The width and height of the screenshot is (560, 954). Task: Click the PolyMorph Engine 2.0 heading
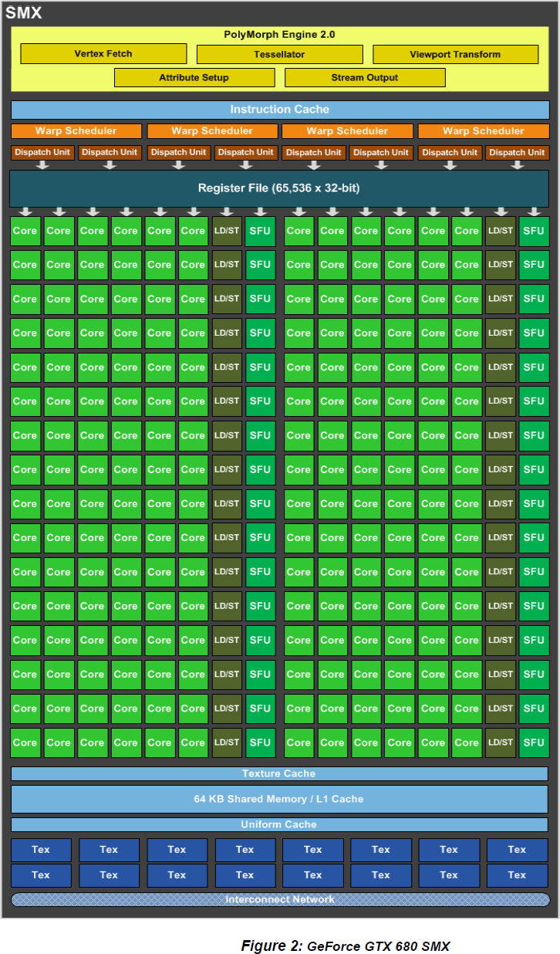click(x=279, y=35)
